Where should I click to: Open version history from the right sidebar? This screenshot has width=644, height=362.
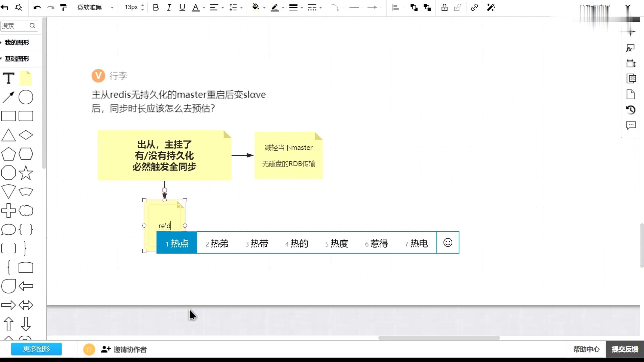(631, 110)
